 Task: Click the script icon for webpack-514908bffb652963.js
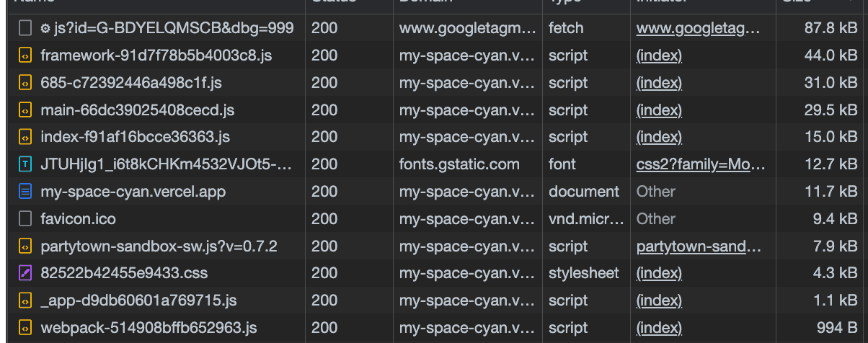pyautogui.click(x=25, y=328)
